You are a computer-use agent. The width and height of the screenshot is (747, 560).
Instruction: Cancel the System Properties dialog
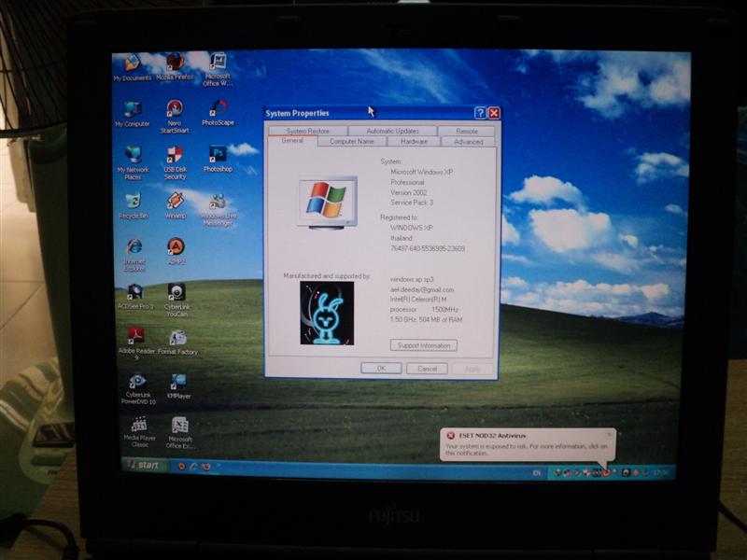point(427,369)
